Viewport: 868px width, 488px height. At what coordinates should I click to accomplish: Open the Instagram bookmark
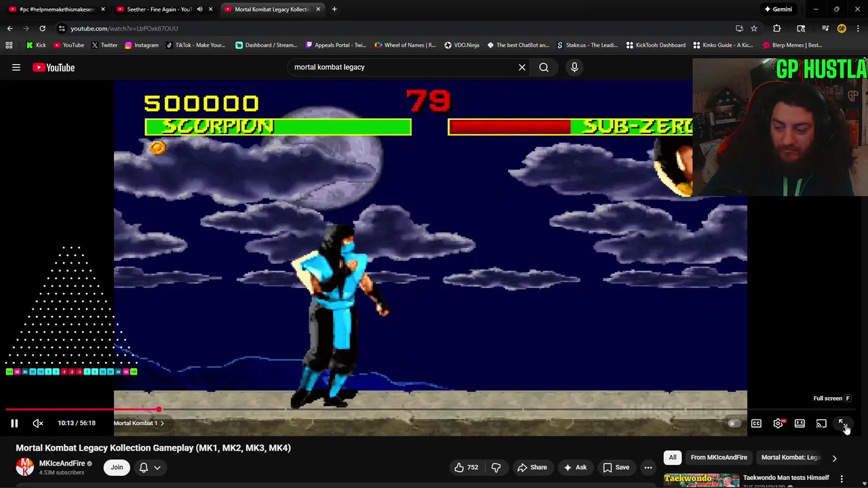[x=141, y=45]
